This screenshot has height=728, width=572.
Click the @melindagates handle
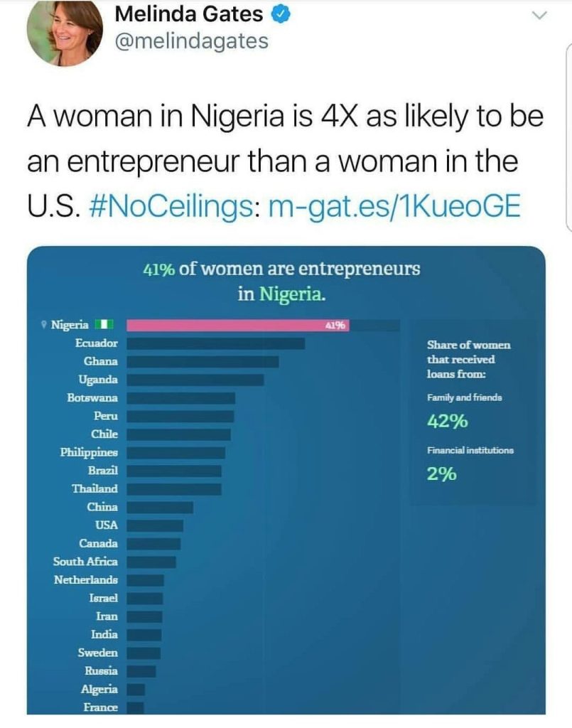tap(190, 41)
